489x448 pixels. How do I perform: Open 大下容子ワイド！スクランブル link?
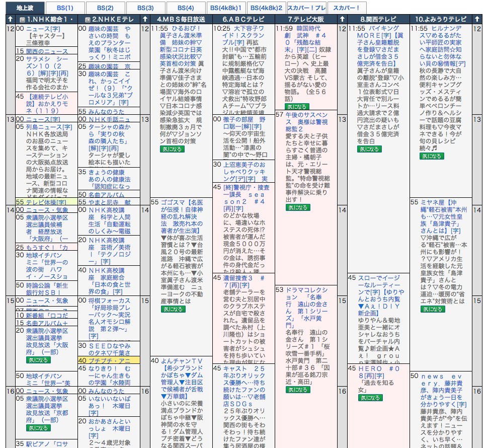point(244,35)
